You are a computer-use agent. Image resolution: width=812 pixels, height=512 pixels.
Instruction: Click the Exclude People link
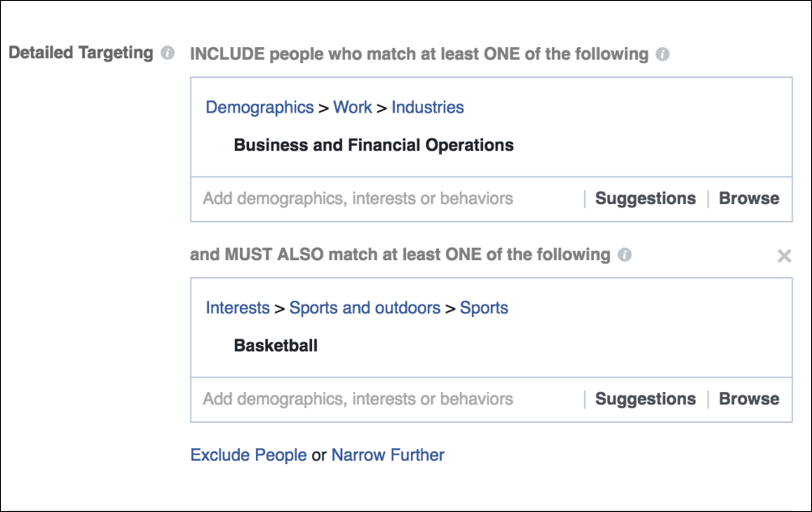point(248,455)
